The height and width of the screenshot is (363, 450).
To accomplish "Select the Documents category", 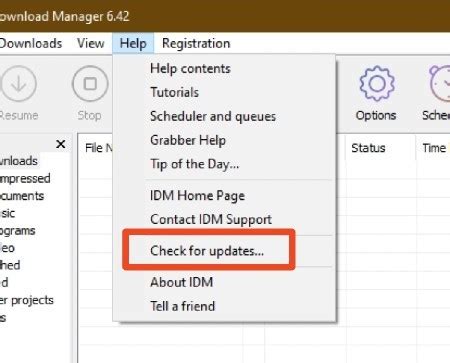I will pos(22,196).
